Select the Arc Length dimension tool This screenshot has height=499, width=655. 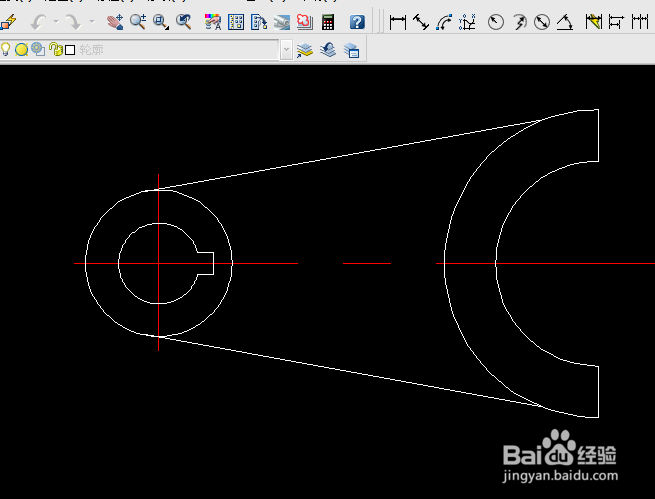[444, 22]
